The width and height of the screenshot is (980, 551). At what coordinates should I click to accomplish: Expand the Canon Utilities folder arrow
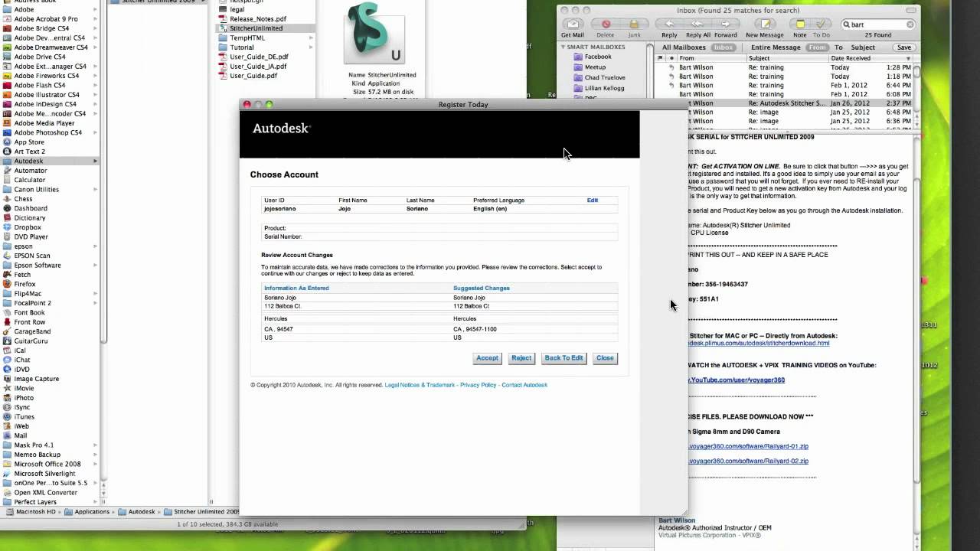point(96,189)
